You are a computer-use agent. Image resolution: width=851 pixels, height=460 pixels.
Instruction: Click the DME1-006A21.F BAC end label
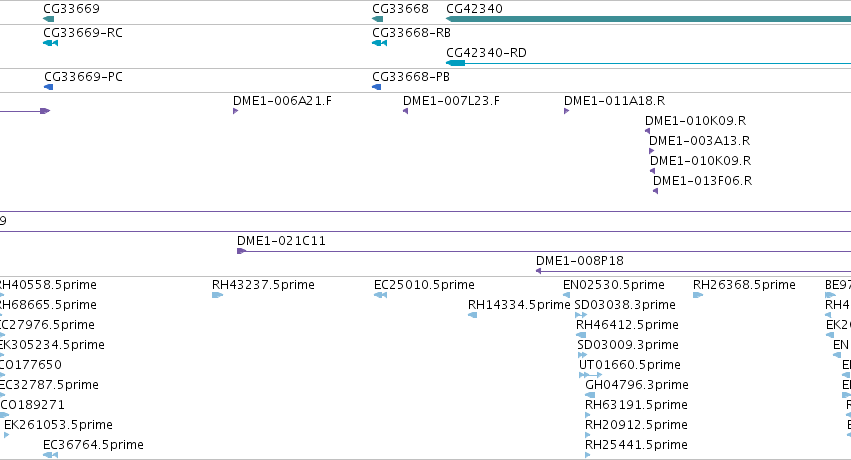pos(282,100)
